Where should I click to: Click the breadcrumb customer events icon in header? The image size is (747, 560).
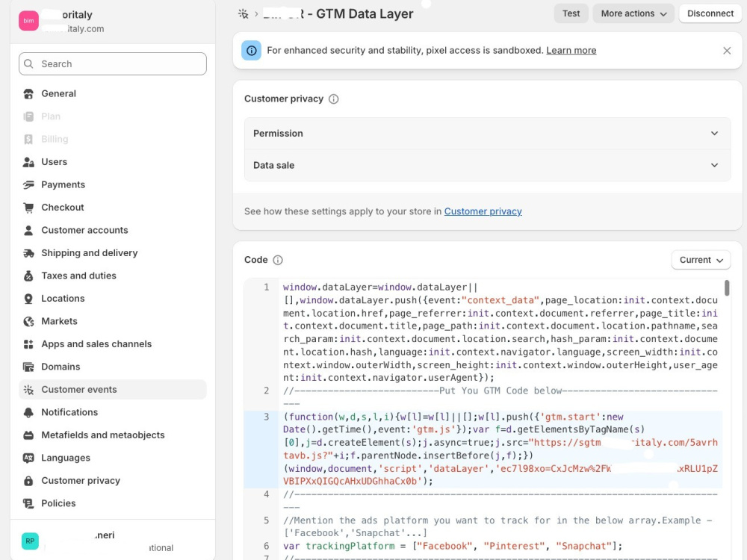point(243,13)
